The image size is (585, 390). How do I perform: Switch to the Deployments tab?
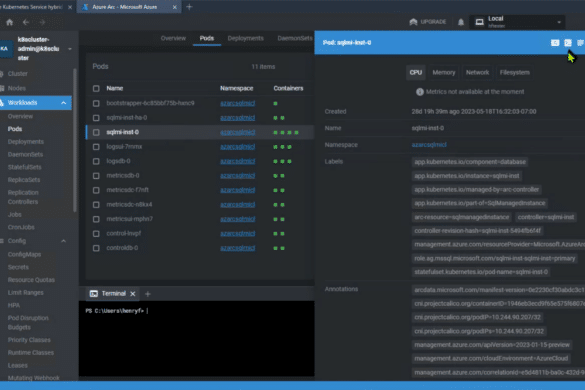[x=245, y=38]
